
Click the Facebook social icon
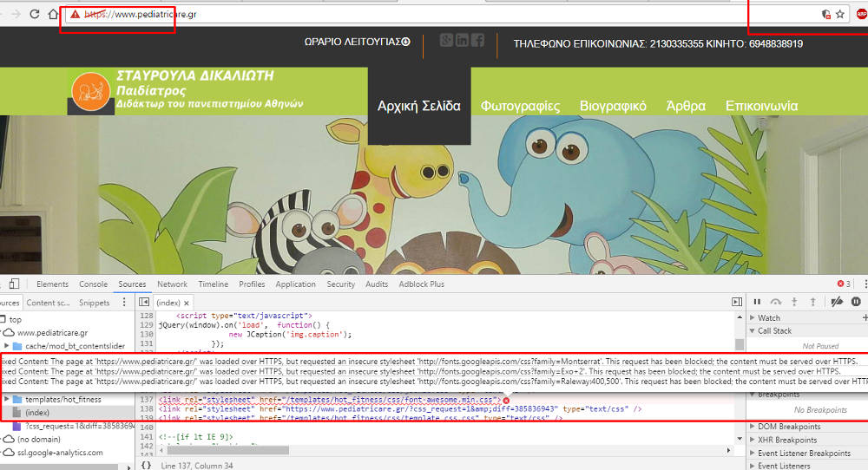coord(477,40)
